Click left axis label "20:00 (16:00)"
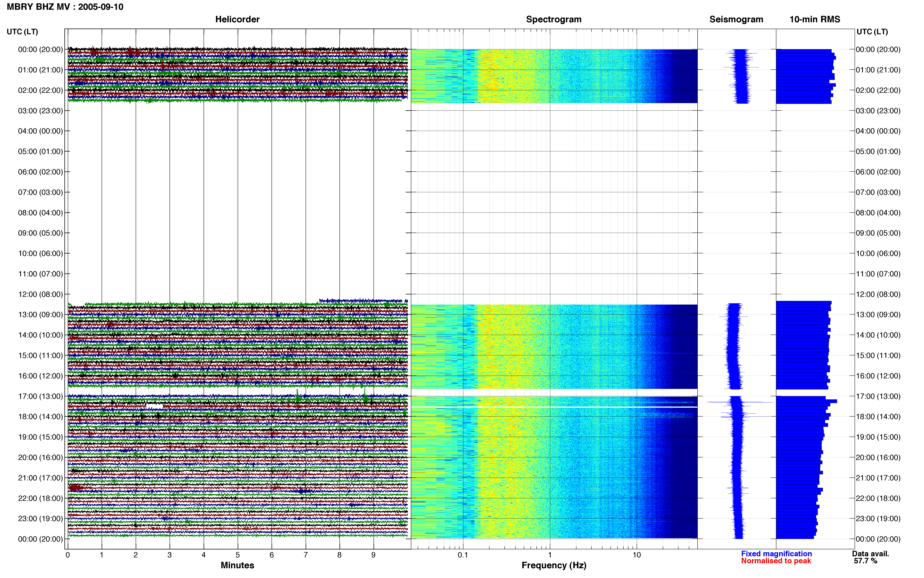Screen dimensions: 924x578 [41, 458]
